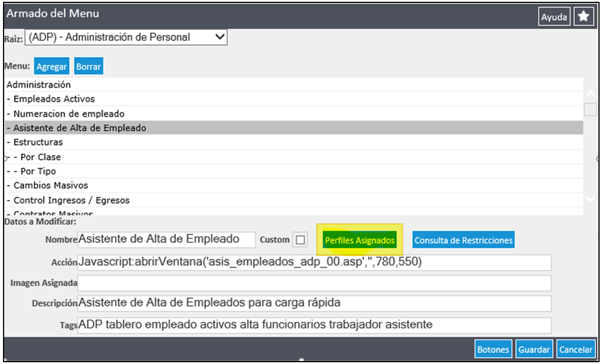
Task: Open the Botones button
Action: pyautogui.click(x=493, y=350)
